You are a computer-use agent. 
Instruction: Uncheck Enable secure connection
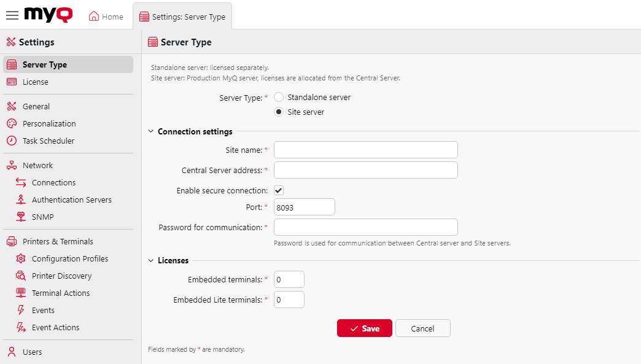278,190
